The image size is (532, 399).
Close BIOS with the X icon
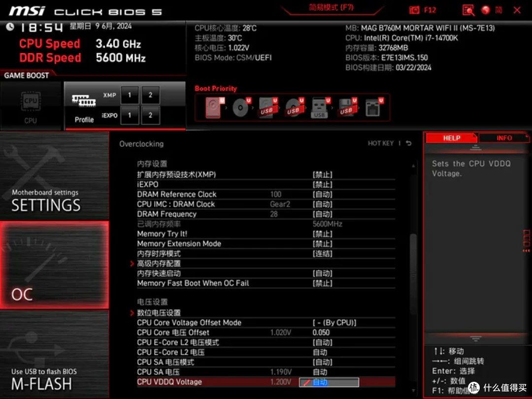pos(517,10)
